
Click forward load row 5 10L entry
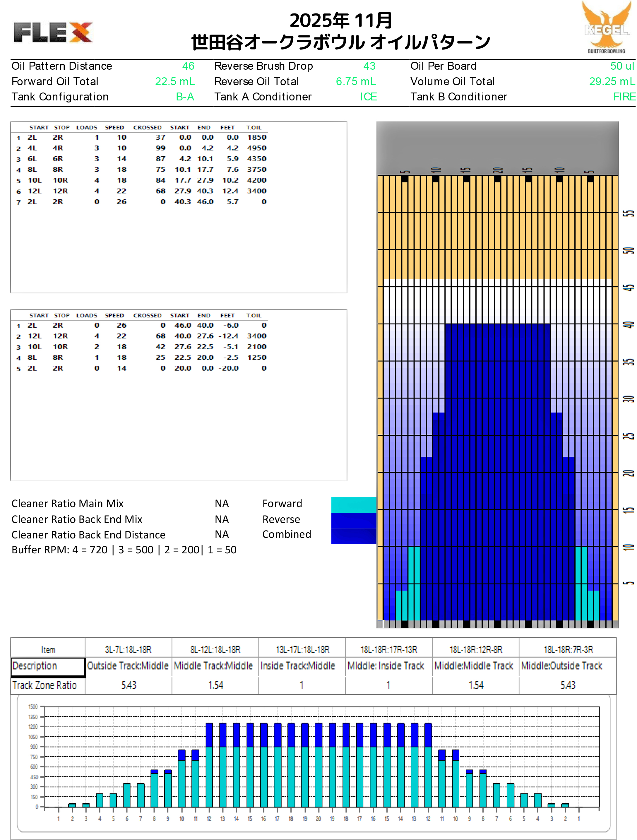tap(35, 180)
